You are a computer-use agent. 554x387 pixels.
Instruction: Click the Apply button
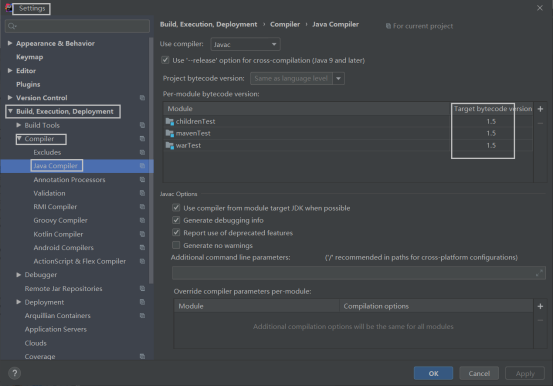525,373
